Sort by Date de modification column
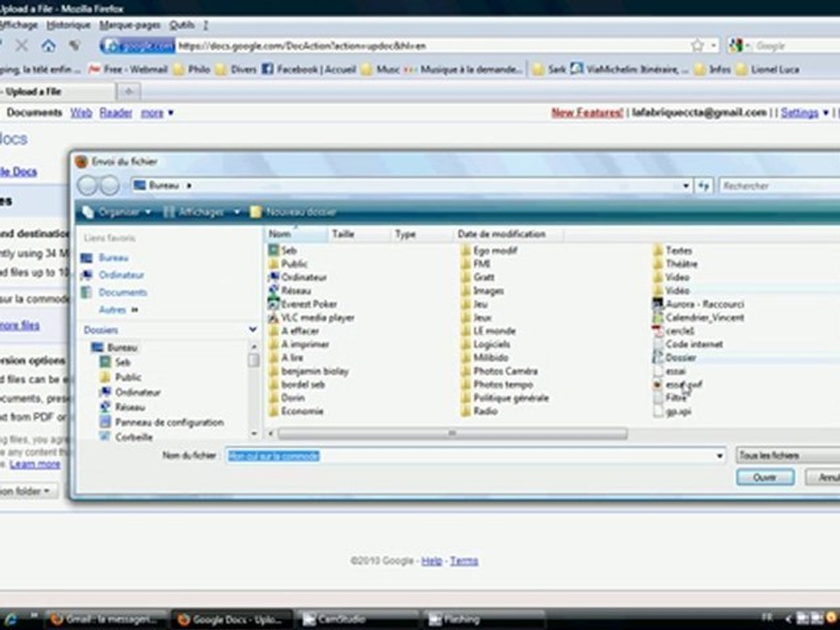This screenshot has width=840, height=630. tap(507, 234)
